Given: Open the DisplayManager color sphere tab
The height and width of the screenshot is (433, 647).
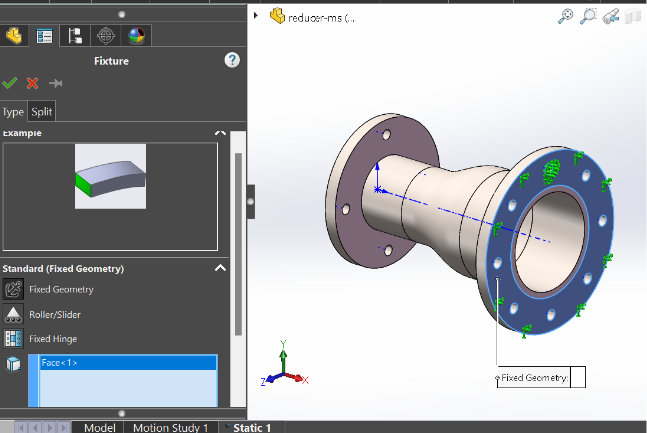Looking at the screenshot, I should tap(135, 36).
